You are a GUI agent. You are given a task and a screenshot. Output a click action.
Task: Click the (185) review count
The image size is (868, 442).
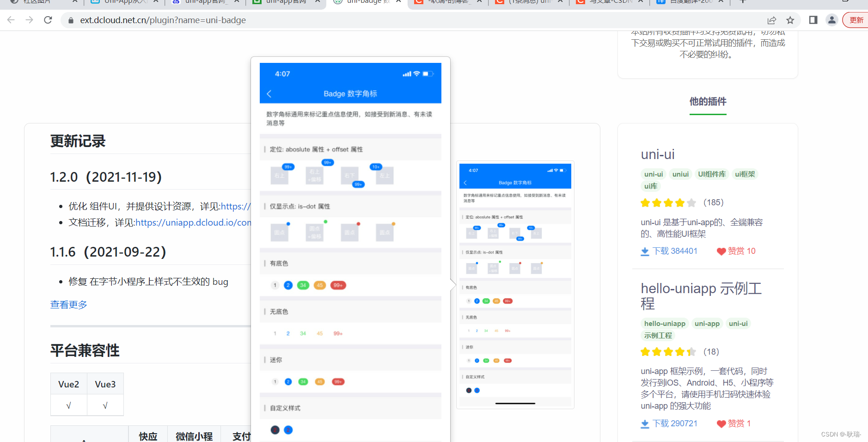713,203
